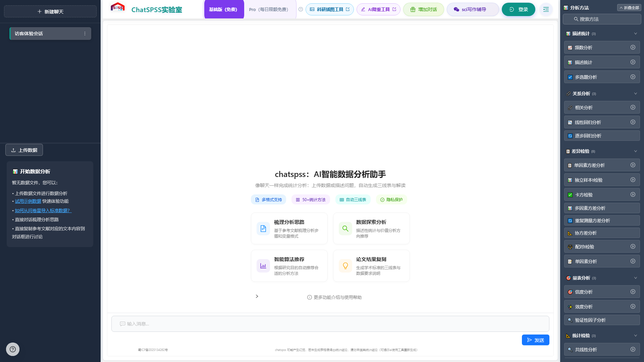644x362 pixels.
Task: Open the options menu for 访客体验会话
Action: point(85,34)
